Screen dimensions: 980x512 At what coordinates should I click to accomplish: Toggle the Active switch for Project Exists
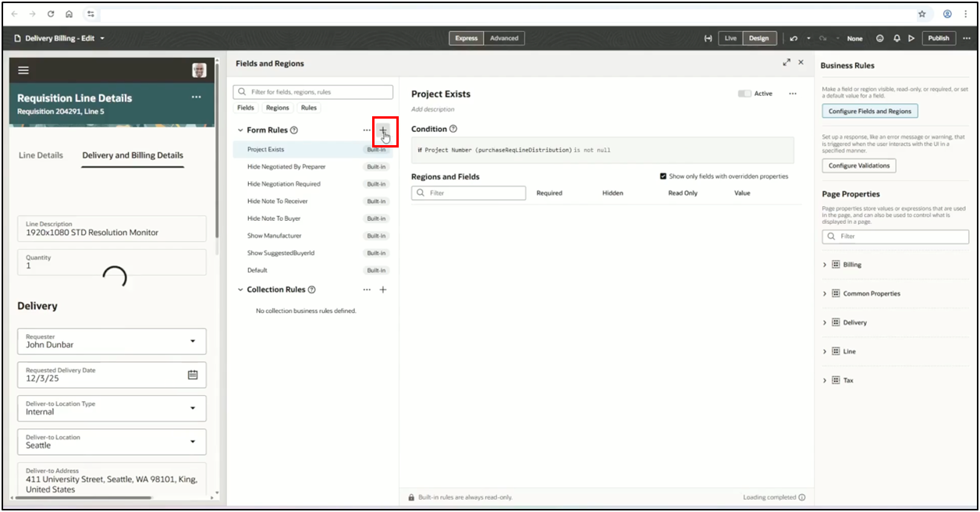744,94
